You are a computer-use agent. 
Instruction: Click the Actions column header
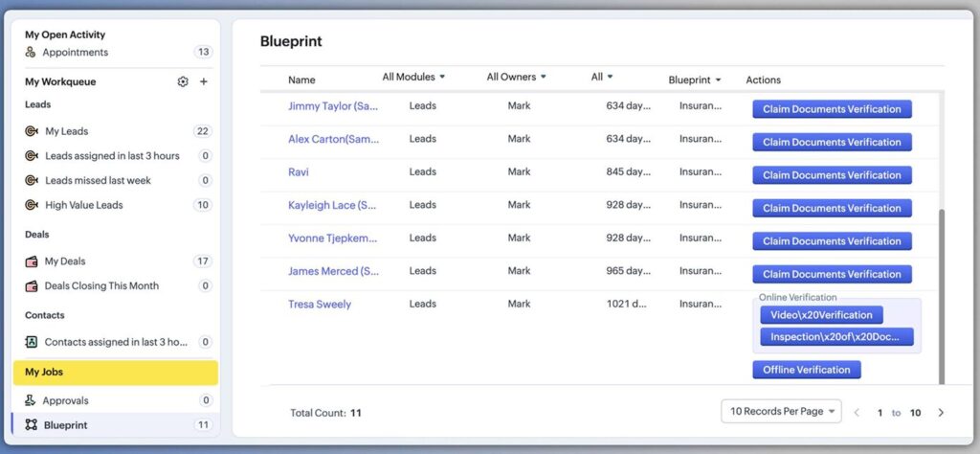coord(763,80)
